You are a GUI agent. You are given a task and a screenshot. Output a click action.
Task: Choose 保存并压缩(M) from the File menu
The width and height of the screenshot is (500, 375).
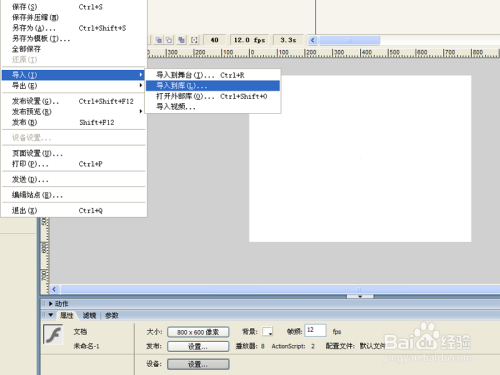pyautogui.click(x=74, y=17)
